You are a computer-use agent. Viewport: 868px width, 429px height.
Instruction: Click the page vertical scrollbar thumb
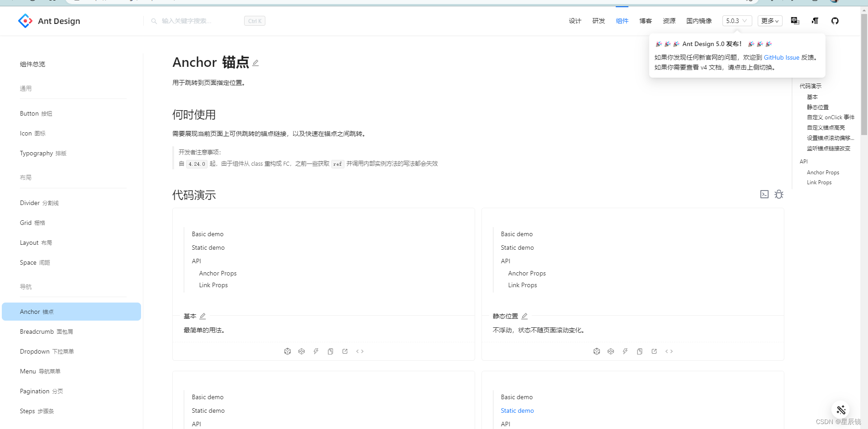click(x=864, y=75)
